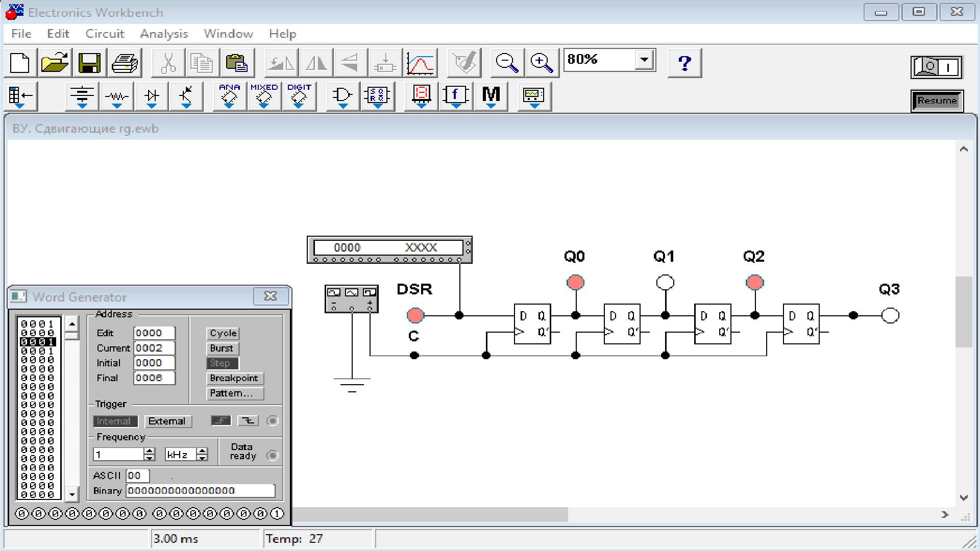The height and width of the screenshot is (551, 980).
Task: Open the Diodes parts bin
Action: pos(152,96)
